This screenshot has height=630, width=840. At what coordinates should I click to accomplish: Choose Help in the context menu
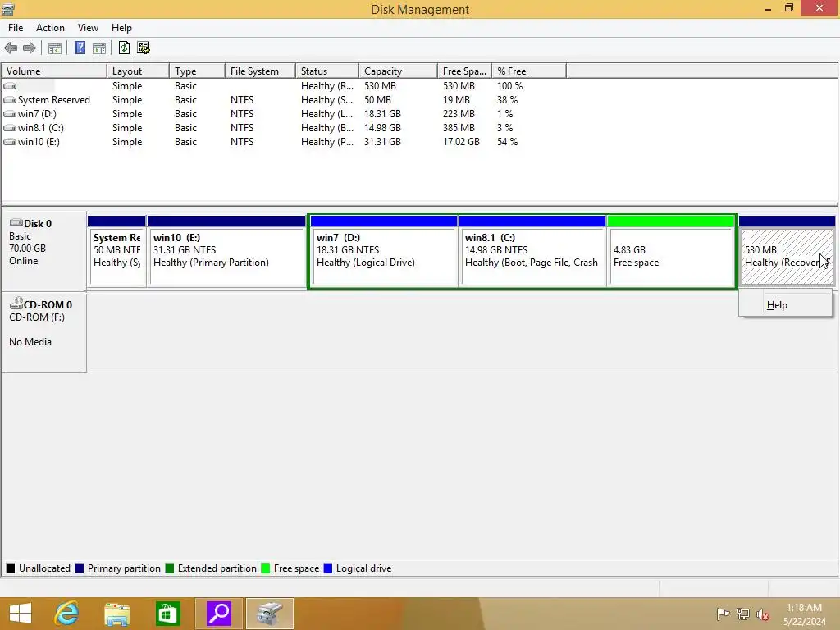coord(785,305)
